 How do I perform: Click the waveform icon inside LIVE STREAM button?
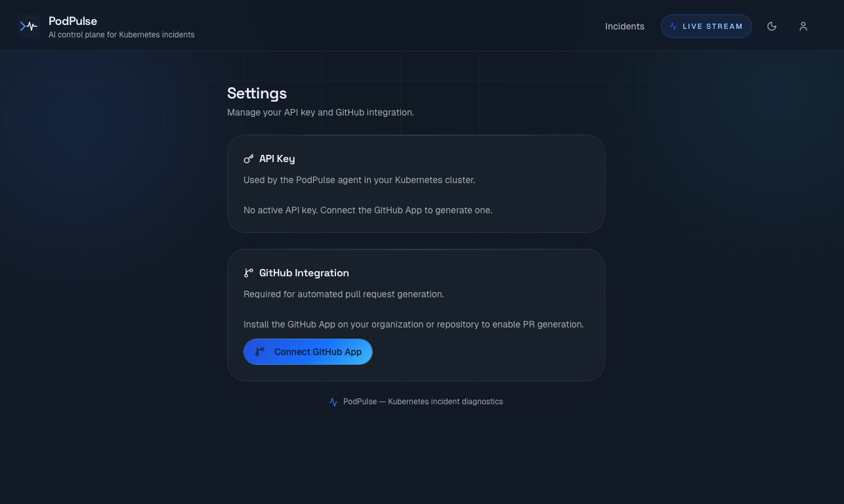point(672,26)
